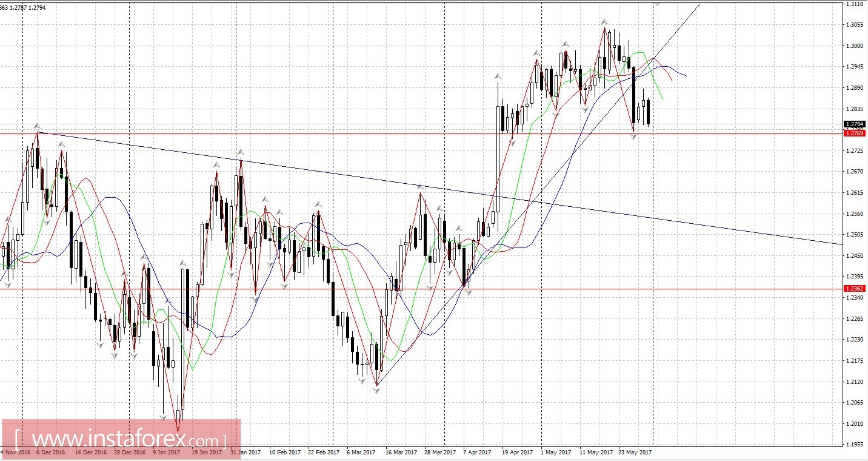Click the 1.2285 price axis label
Screen dimensions: 868x461
855,319
